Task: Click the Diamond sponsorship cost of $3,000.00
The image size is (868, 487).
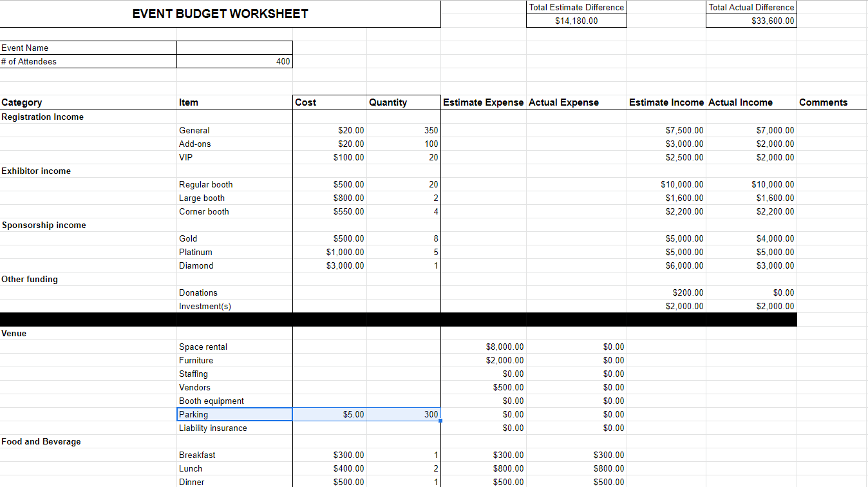Action: point(328,265)
